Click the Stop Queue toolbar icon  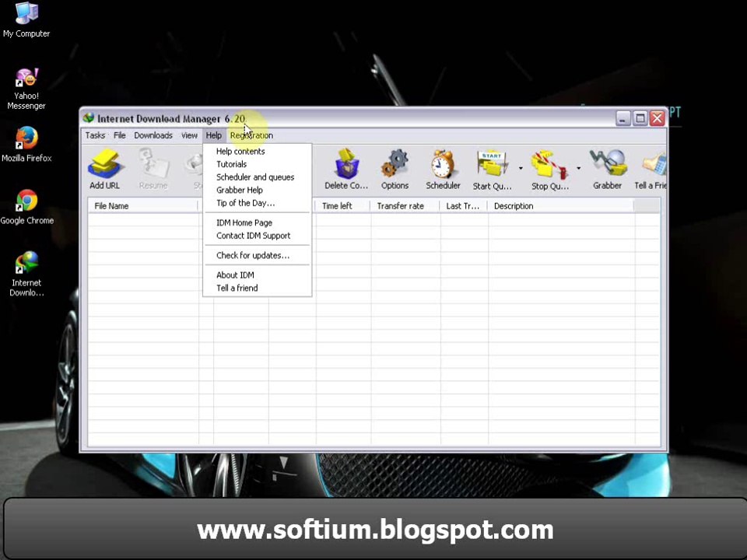coord(550,169)
